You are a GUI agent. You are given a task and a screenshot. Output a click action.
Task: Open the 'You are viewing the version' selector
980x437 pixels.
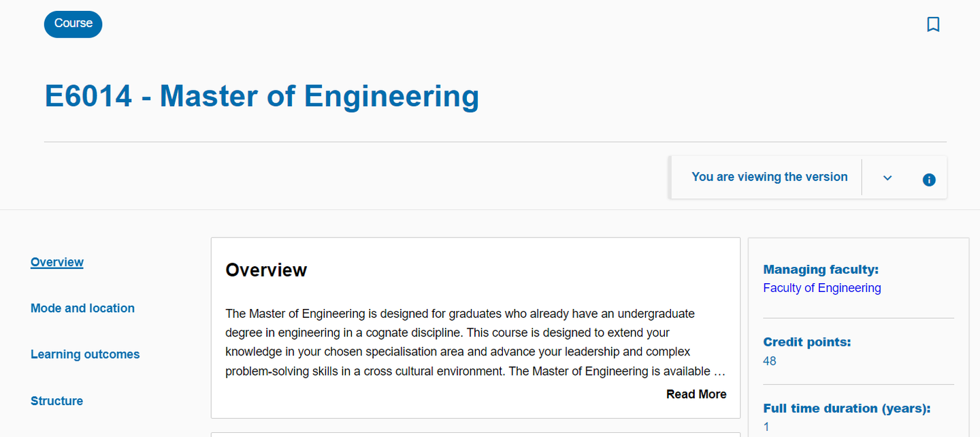tap(769, 177)
